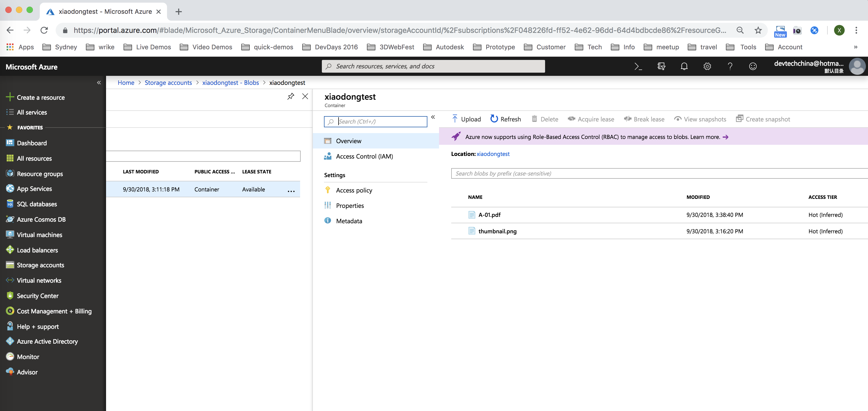
Task: Collapse the left favorites sidebar
Action: point(99,82)
